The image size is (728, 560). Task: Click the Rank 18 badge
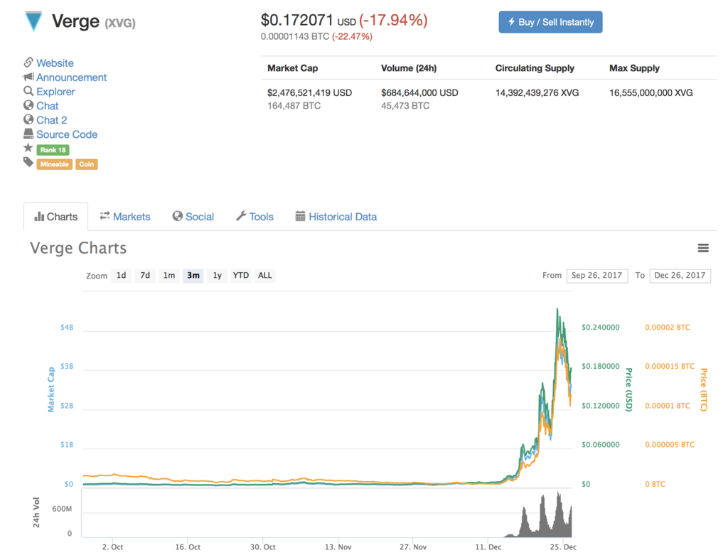click(53, 150)
